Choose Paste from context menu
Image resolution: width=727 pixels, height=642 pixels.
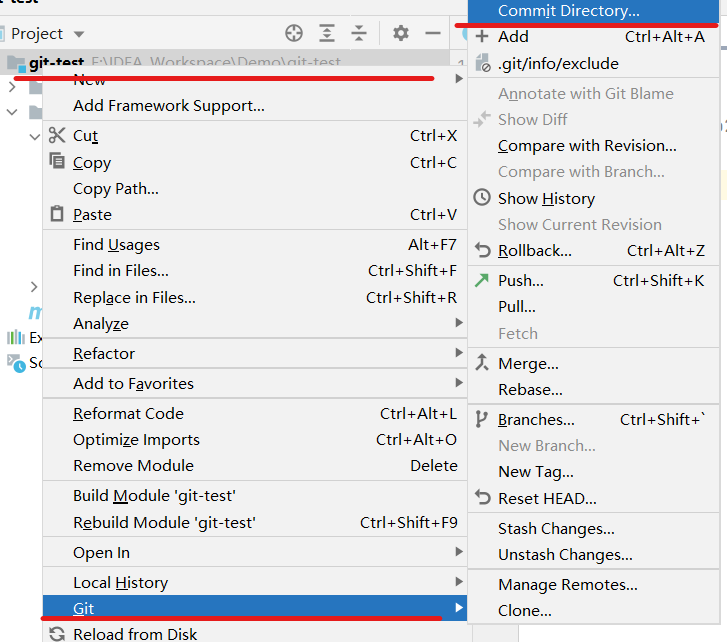click(255, 215)
